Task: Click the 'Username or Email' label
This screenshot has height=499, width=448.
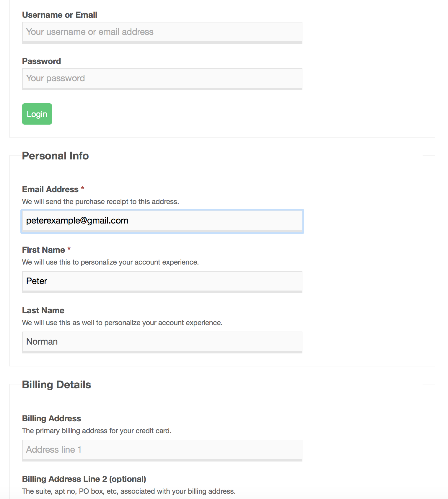Action: (60, 15)
